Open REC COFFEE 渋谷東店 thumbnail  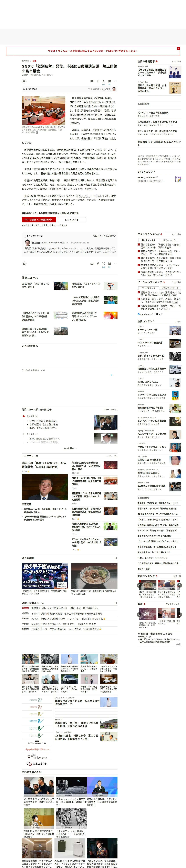(x=175, y=343)
